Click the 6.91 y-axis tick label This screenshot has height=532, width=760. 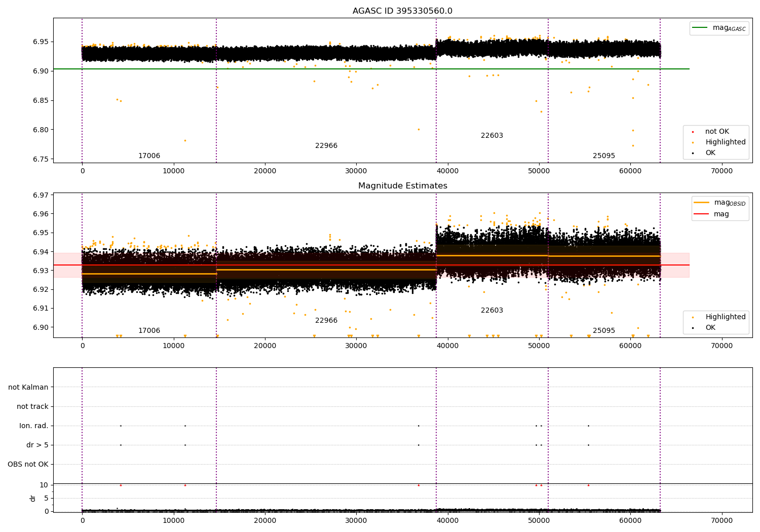point(41,309)
